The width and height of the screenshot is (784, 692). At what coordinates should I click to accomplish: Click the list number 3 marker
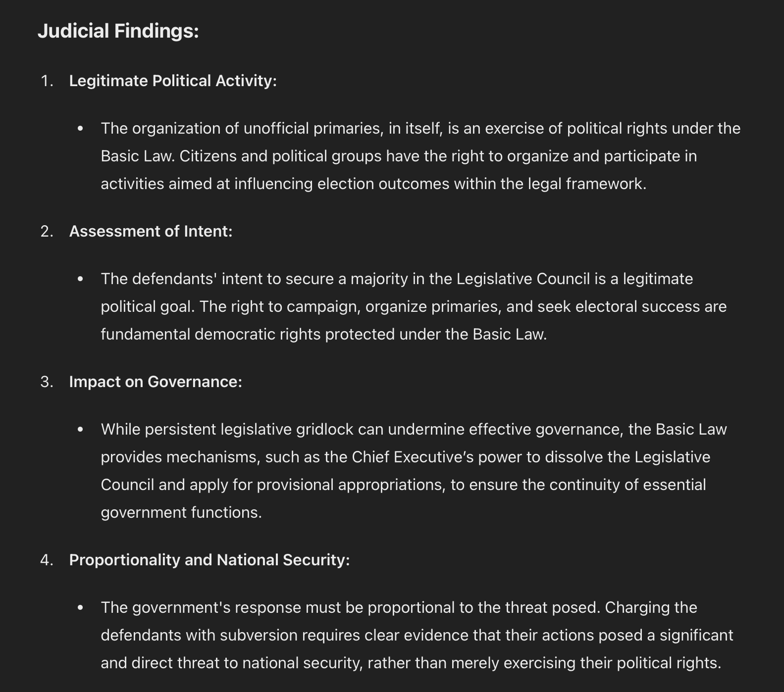click(47, 382)
